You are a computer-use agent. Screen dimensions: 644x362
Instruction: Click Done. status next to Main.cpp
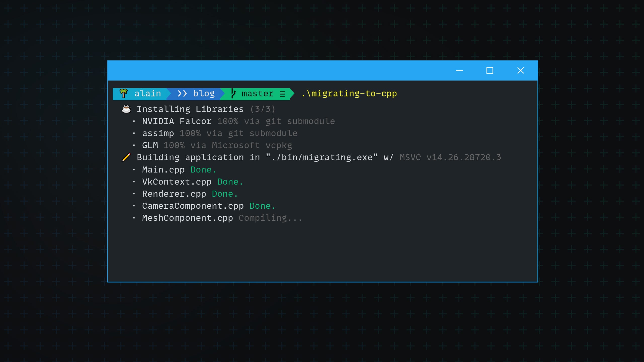coord(203,170)
